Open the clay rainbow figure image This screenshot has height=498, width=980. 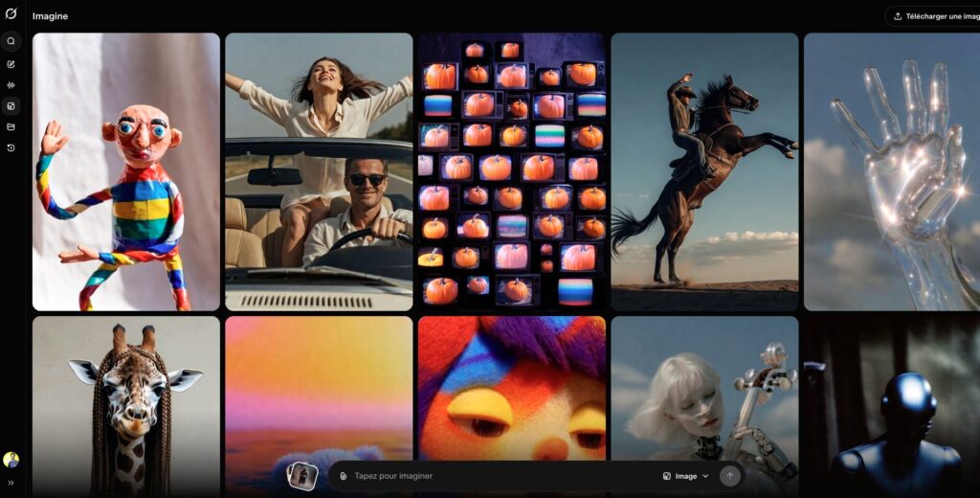point(126,172)
